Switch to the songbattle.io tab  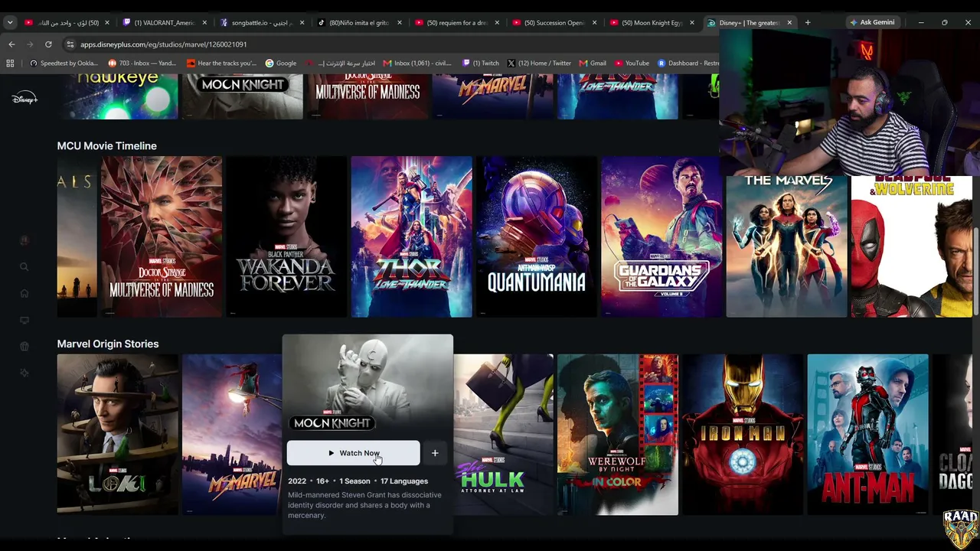262,23
